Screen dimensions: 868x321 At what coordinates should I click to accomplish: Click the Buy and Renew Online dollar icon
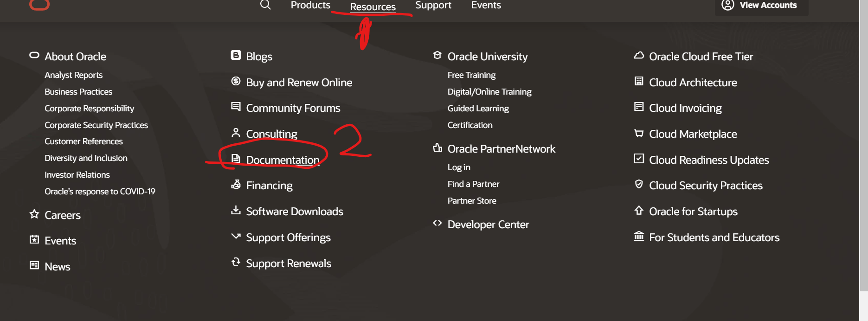236,81
